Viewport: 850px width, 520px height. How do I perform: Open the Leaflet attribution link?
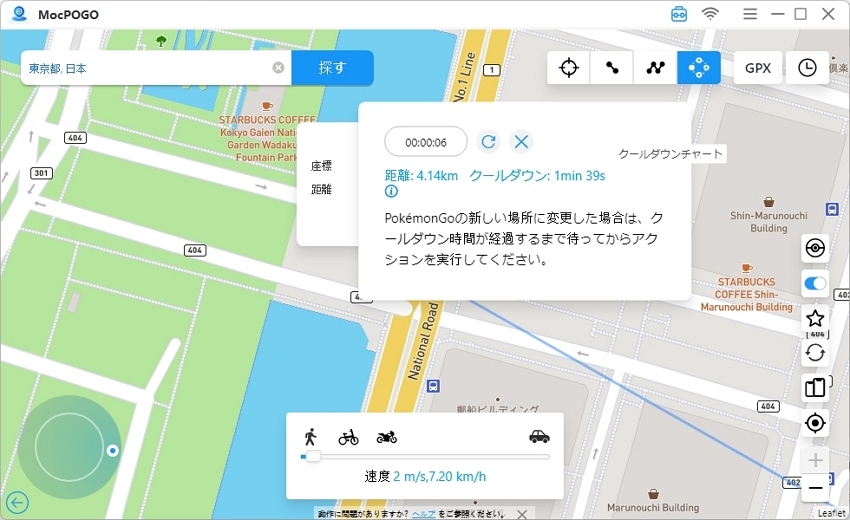click(831, 513)
